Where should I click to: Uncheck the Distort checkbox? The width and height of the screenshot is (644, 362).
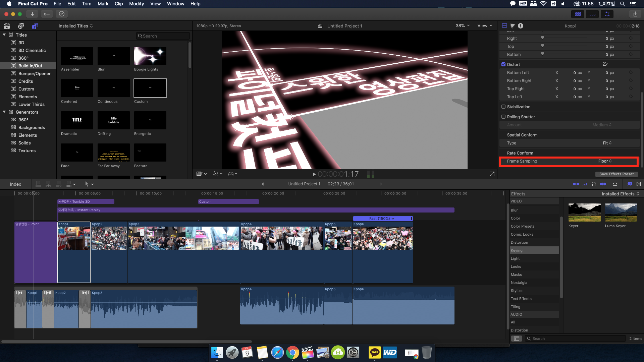[x=503, y=64]
